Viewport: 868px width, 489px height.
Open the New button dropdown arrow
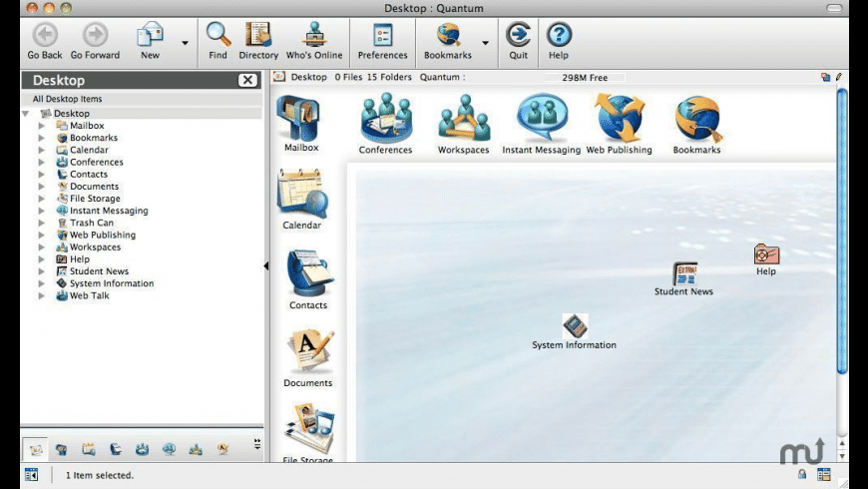[185, 43]
